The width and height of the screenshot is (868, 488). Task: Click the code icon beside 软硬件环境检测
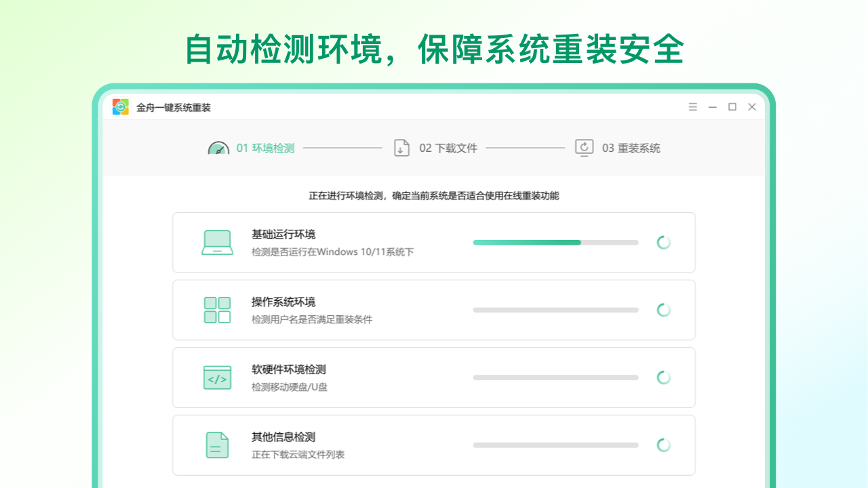pos(217,378)
